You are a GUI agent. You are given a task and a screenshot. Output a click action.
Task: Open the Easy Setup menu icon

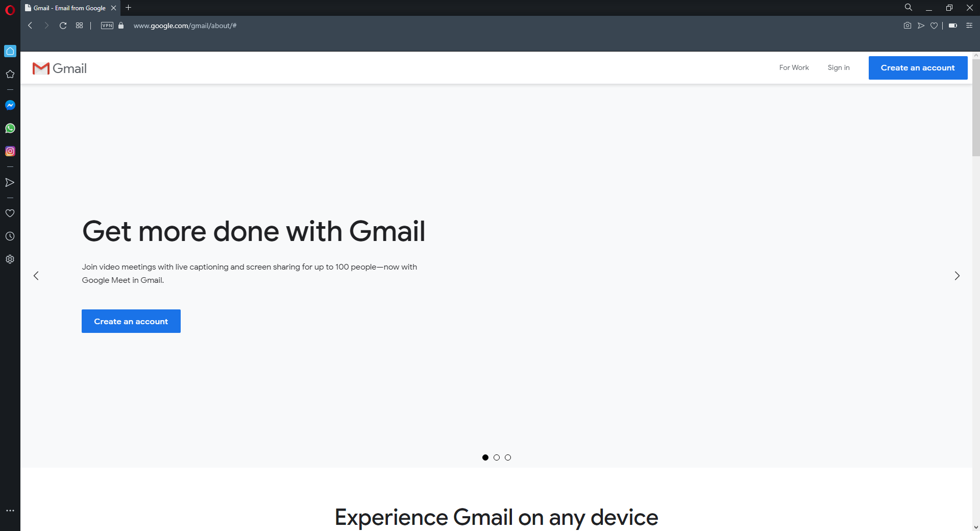tap(969, 26)
